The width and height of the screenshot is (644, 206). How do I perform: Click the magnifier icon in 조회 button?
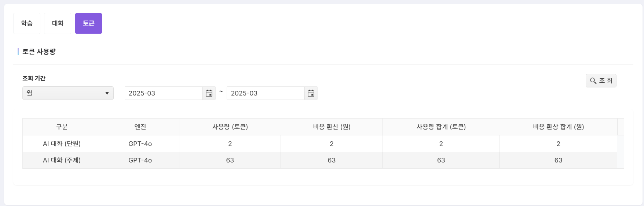click(593, 81)
